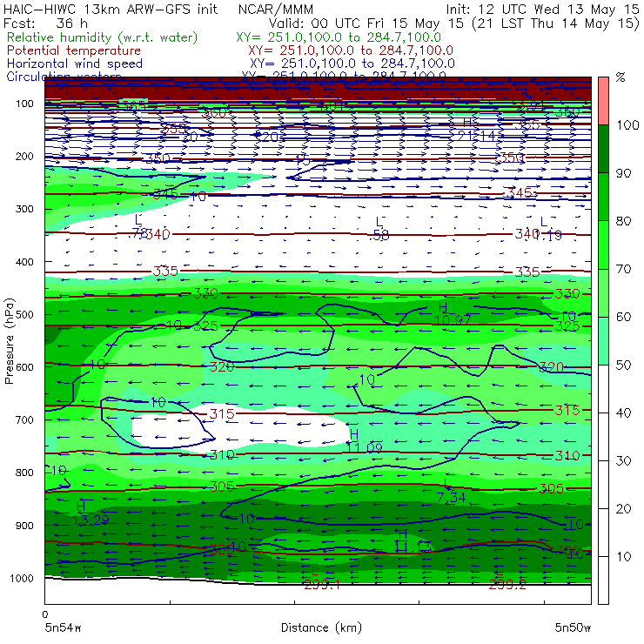Image resolution: width=644 pixels, height=644 pixels.
Task: Click the red "Potential temperature" legend label
Action: tap(74, 50)
